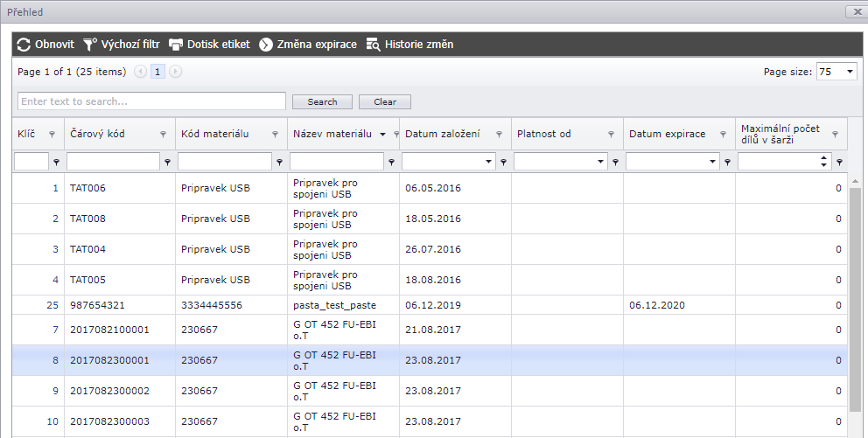
Task: Expand the Page size dropdown
Action: (x=850, y=72)
